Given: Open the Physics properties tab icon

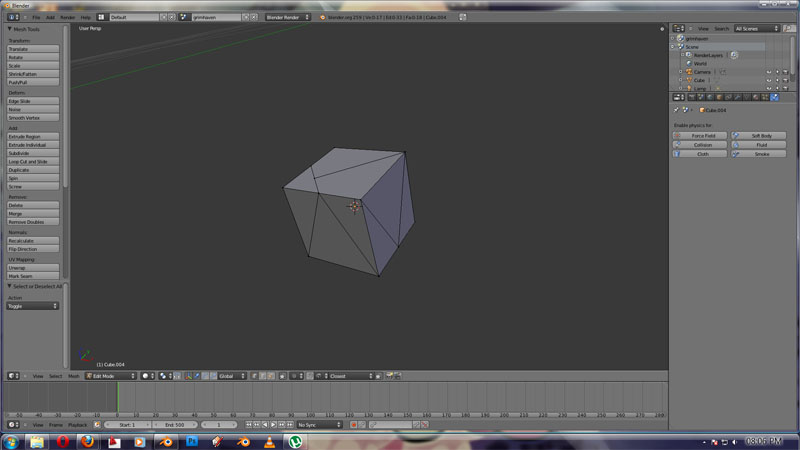Looking at the screenshot, I should point(774,97).
